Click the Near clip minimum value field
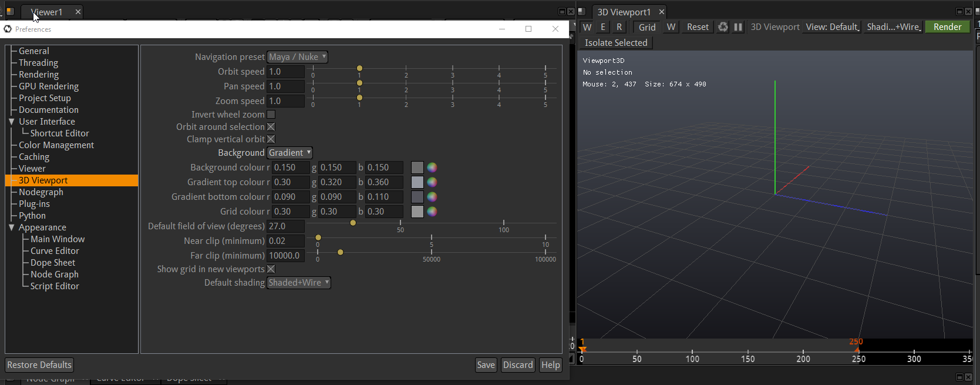This screenshot has width=980, height=385. pyautogui.click(x=286, y=241)
